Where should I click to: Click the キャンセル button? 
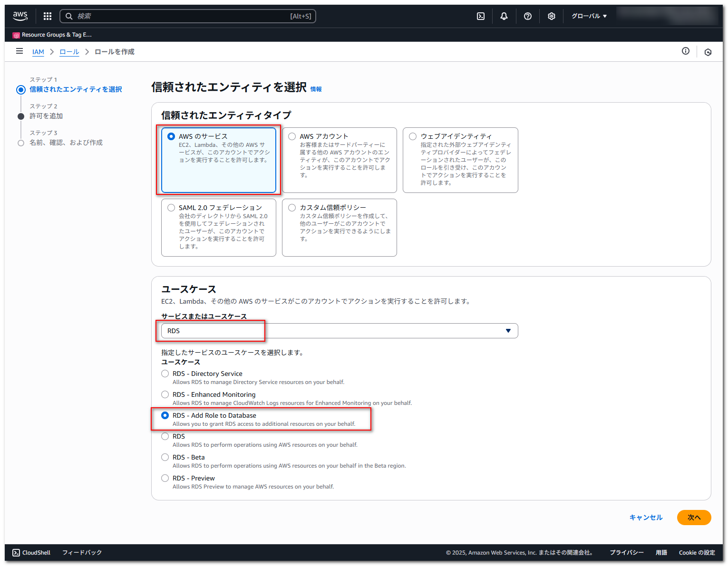(646, 518)
